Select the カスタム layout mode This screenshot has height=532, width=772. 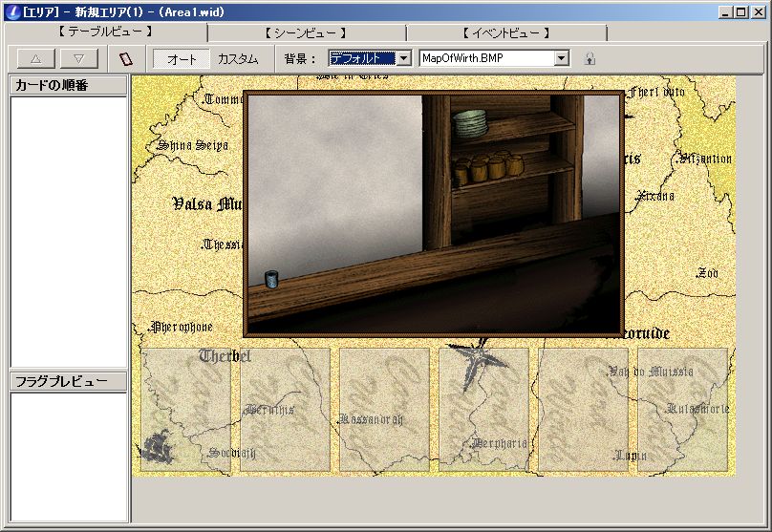coord(238,59)
